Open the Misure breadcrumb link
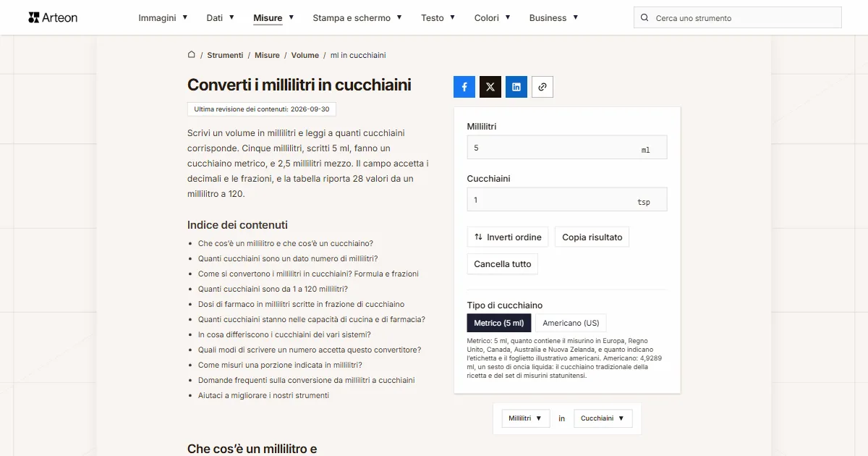This screenshot has width=868, height=456. [267, 55]
